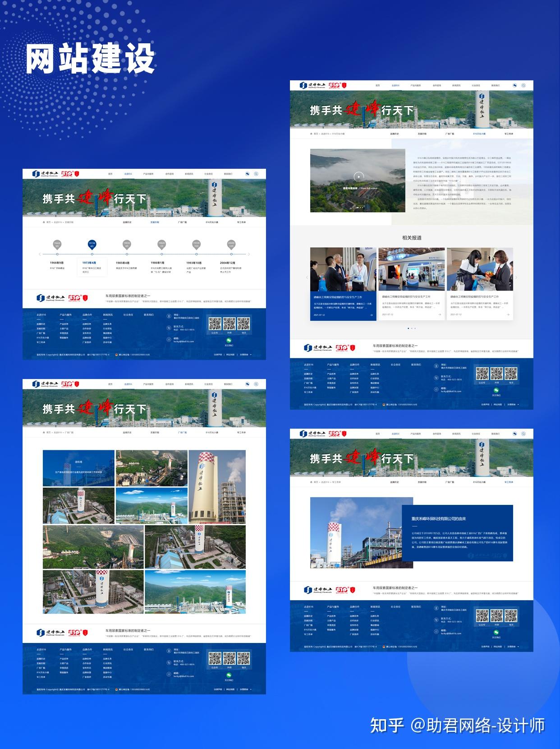Click the home breadcrumb icon on the timeline page
This screenshot has height=749, width=560.
click(x=44, y=222)
